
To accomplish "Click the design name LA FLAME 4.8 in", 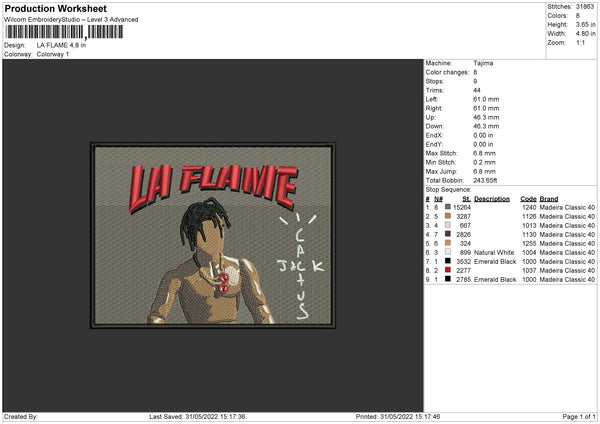I will click(61, 45).
